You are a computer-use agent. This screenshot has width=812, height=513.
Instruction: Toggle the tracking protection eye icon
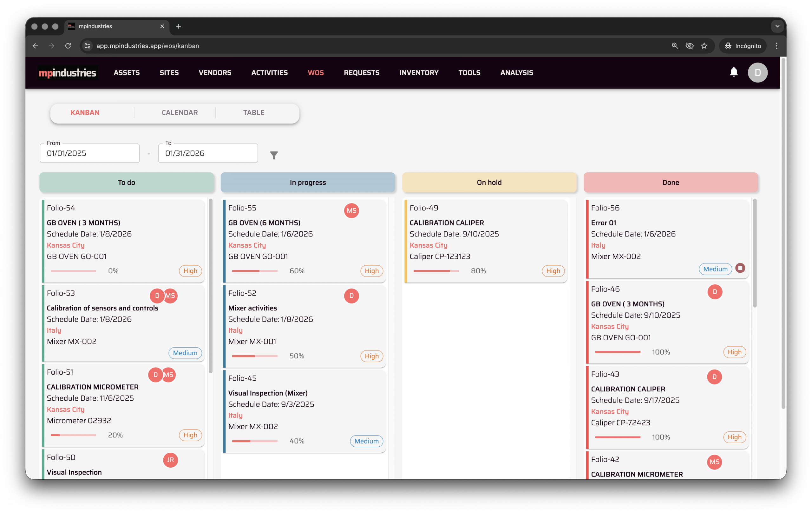[690, 46]
